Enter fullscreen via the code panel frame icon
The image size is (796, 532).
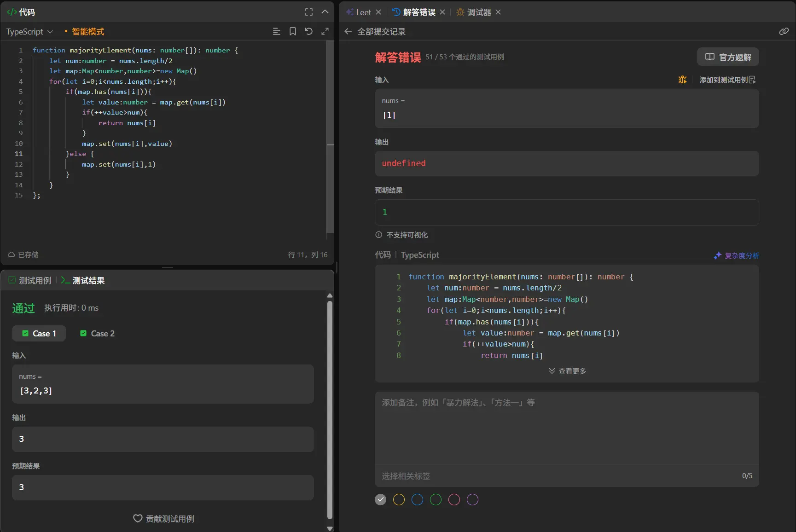pyautogui.click(x=309, y=12)
